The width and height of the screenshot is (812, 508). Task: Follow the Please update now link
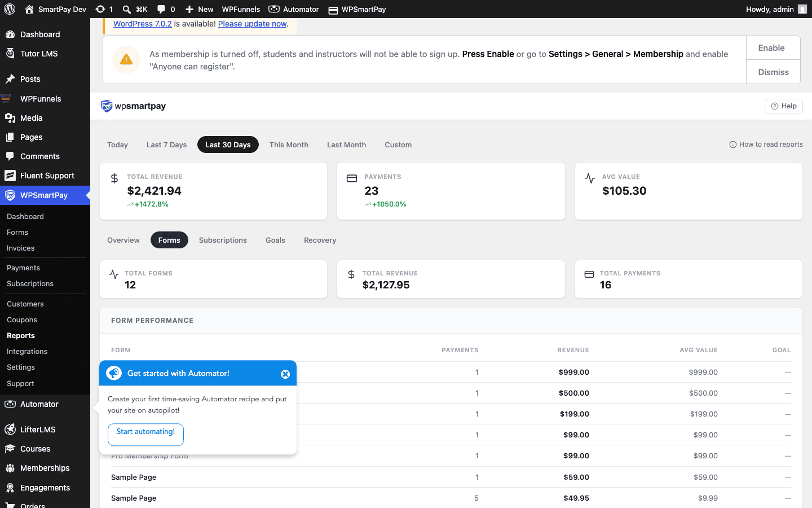[x=252, y=24]
